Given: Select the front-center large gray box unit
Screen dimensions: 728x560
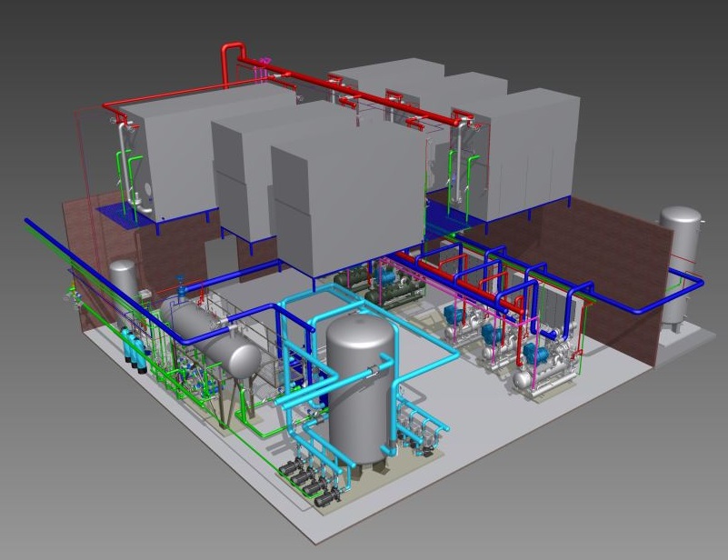Looking at the screenshot, I should [x=347, y=200].
